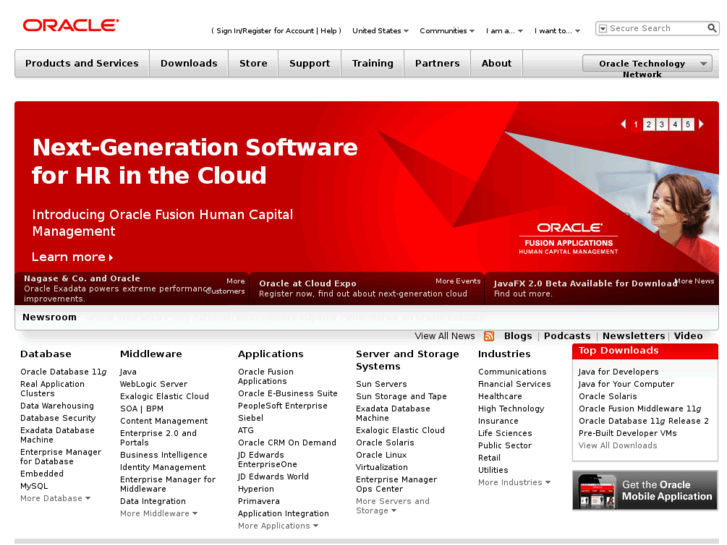
Task: Open PeopleSoft Enterprise link
Action: 282,406
